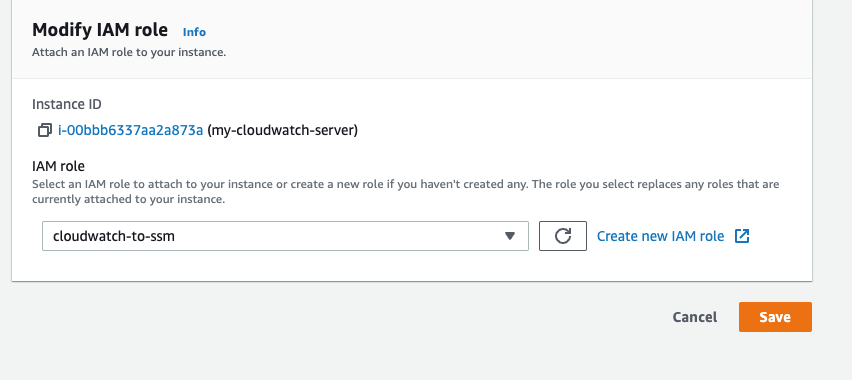Click the cloudwatch-to-ssm value text in the selector
Image resolution: width=852 pixels, height=380 pixels.
click(x=114, y=236)
